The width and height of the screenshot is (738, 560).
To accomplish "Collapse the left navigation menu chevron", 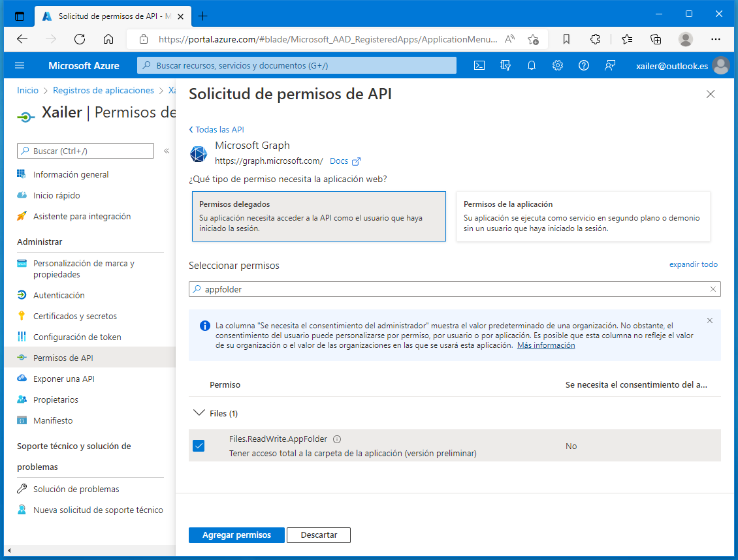I will click(167, 151).
